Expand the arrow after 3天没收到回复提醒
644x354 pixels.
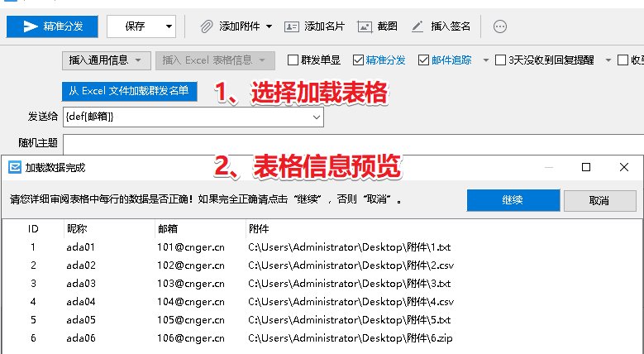608,60
